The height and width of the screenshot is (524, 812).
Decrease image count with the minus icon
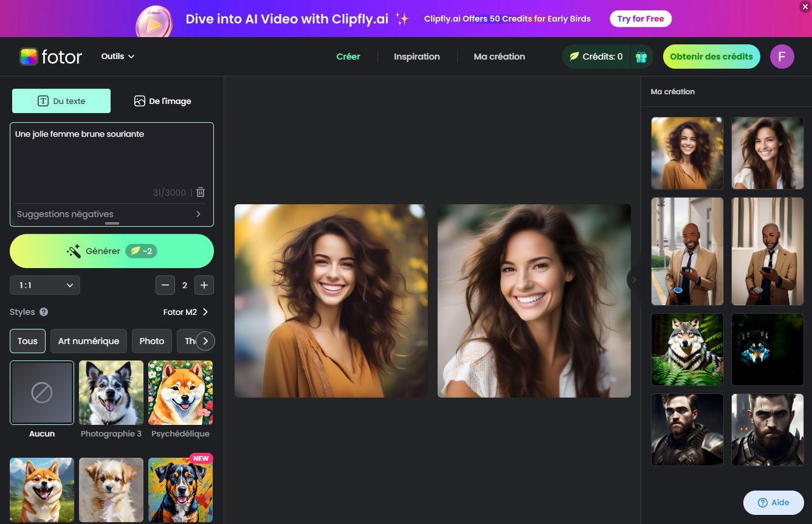point(165,284)
